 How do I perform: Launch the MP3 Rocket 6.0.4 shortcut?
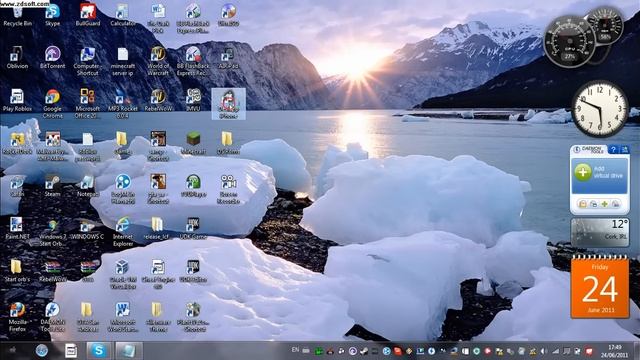[x=122, y=104]
